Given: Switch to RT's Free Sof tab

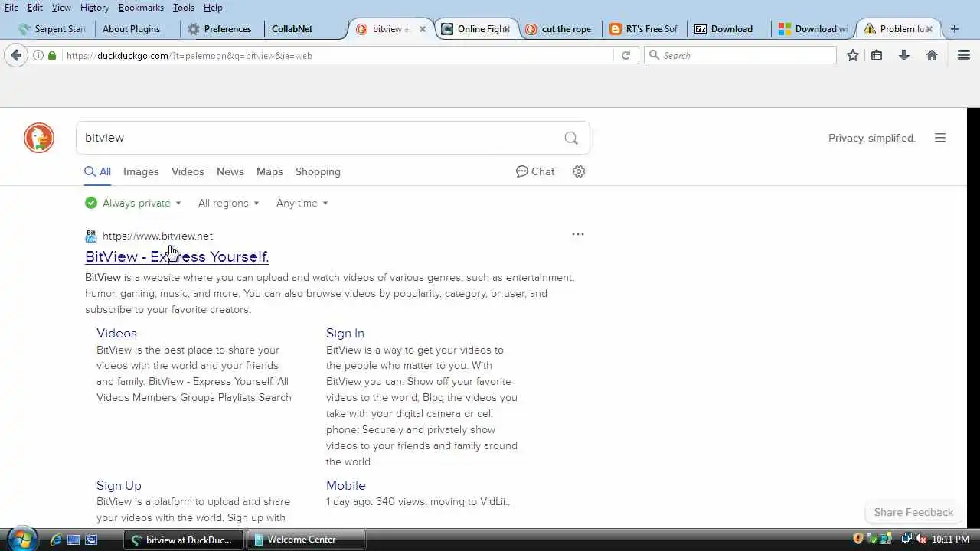Looking at the screenshot, I should coord(645,29).
